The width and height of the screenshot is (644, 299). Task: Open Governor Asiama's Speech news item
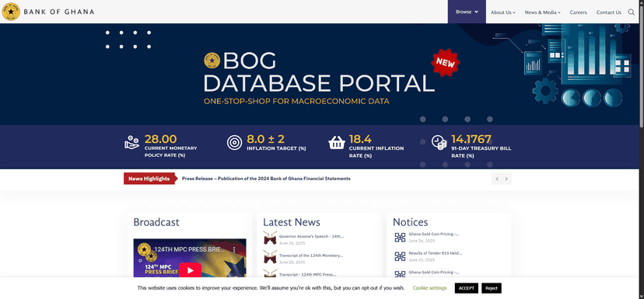[311, 236]
